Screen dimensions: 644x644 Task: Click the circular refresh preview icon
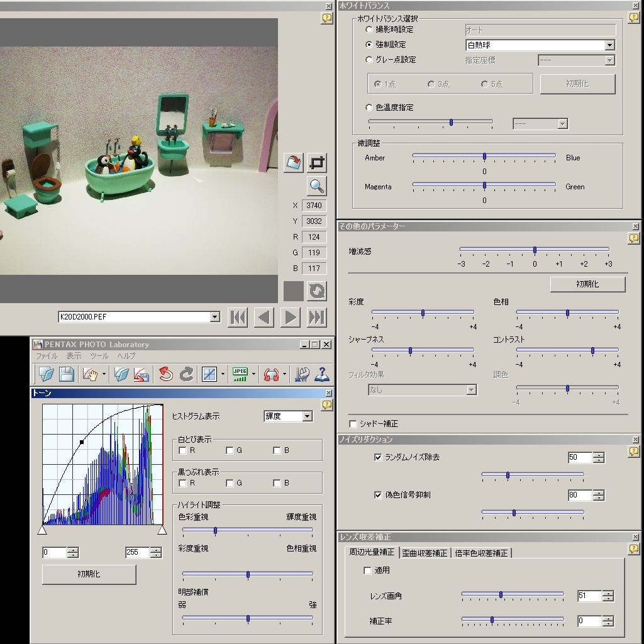tap(317, 291)
